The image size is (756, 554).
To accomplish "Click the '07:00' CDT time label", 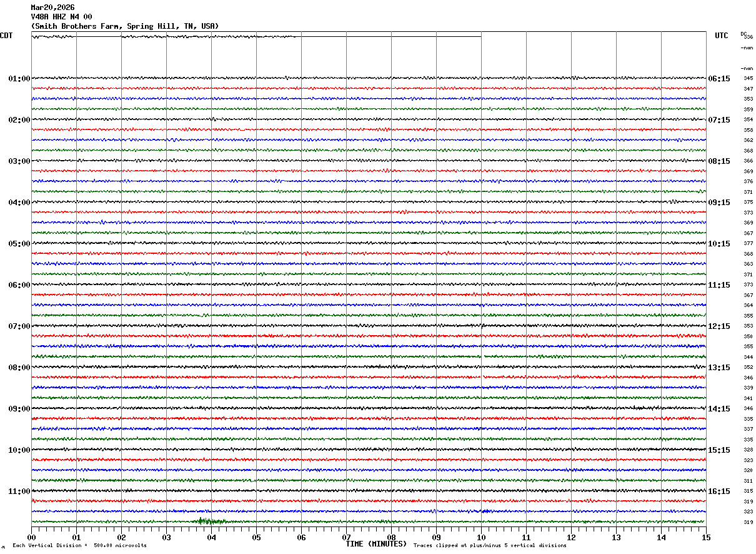I will pyautogui.click(x=19, y=326).
